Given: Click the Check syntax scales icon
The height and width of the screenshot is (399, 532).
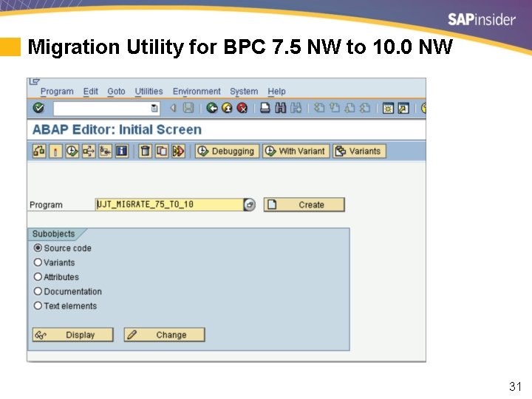Looking at the screenshot, I should 39,151.
